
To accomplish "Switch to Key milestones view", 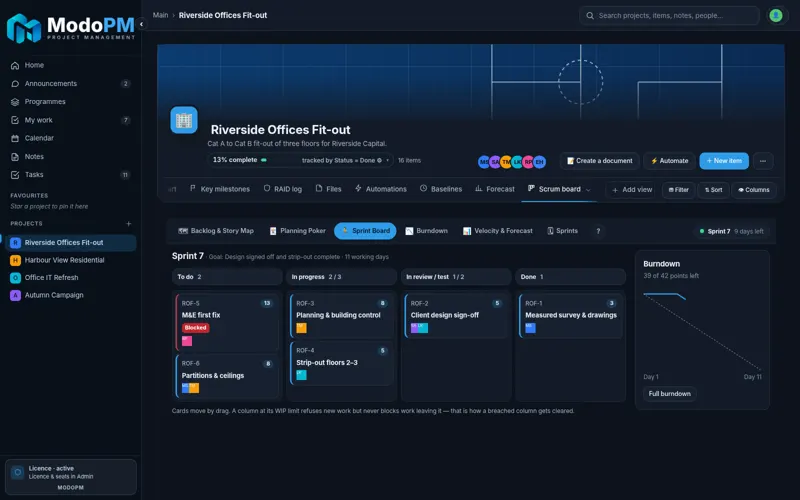I will click(219, 189).
